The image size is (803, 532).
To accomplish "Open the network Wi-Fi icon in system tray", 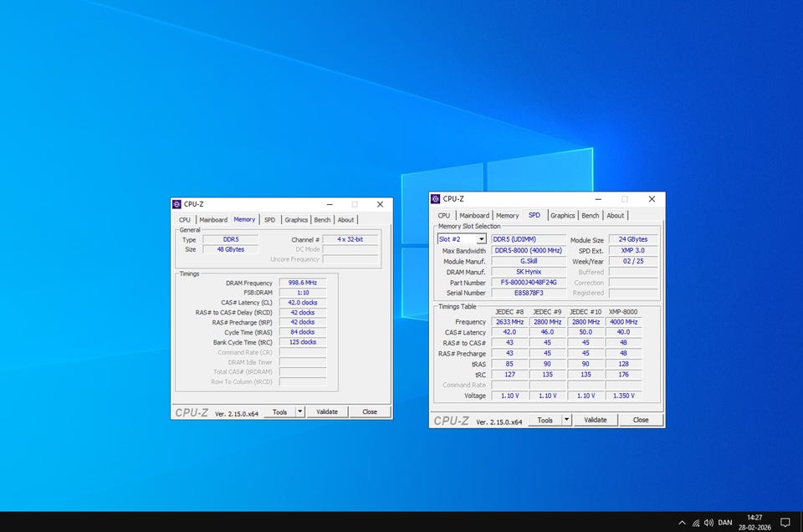I will coord(696,523).
